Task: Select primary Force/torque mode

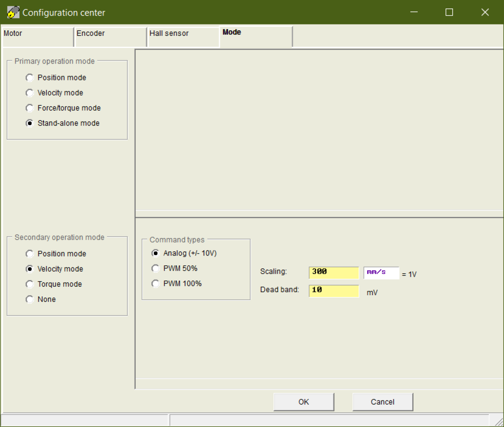Action: (x=29, y=108)
